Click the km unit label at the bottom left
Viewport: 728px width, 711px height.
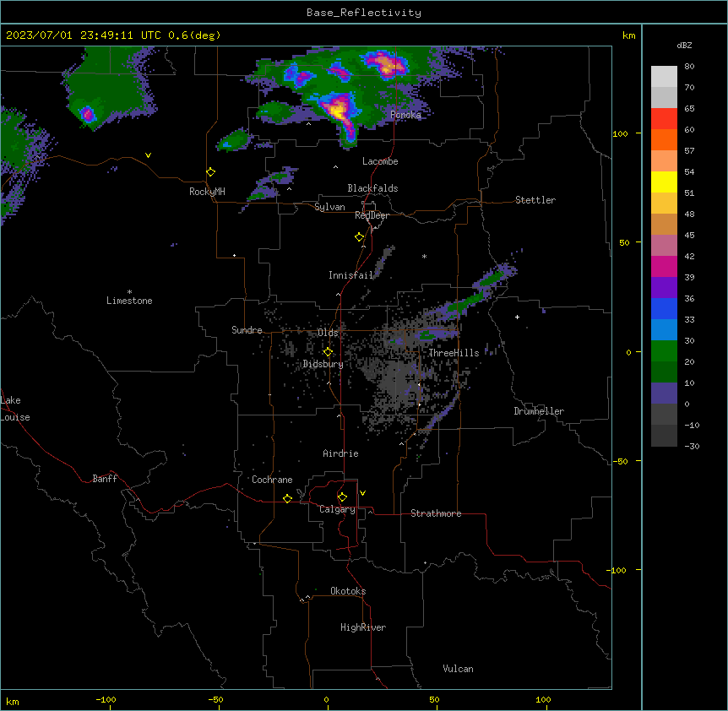13,702
